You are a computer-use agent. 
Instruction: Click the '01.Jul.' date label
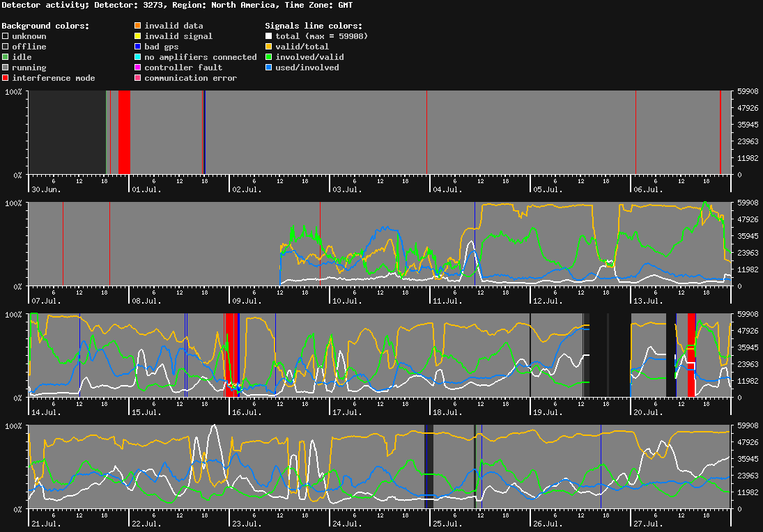(146, 189)
